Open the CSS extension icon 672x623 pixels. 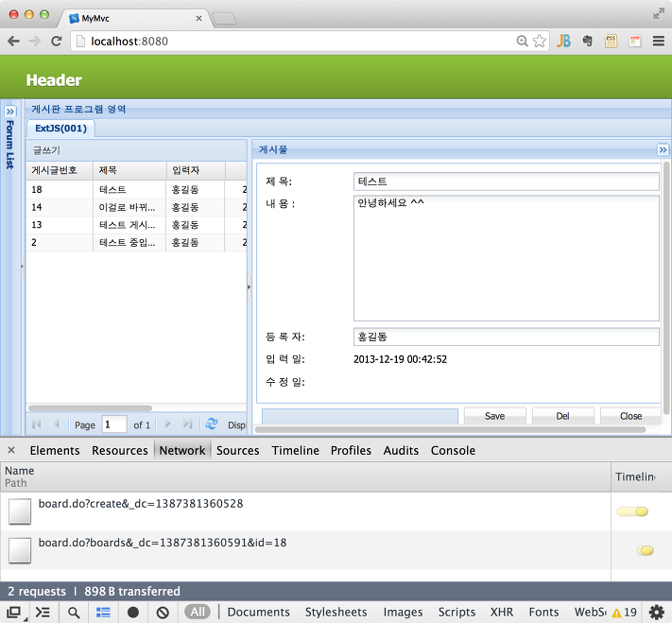tap(612, 42)
